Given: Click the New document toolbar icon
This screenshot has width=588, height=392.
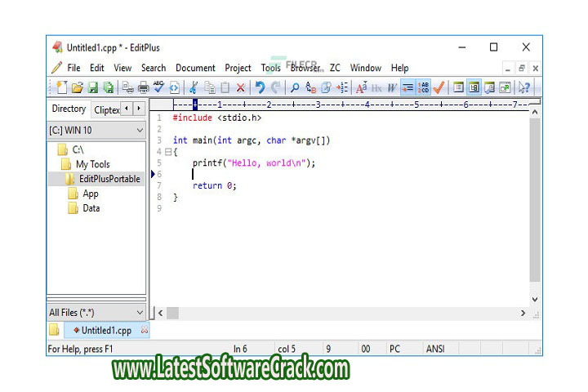Looking at the screenshot, I should click(x=61, y=87).
